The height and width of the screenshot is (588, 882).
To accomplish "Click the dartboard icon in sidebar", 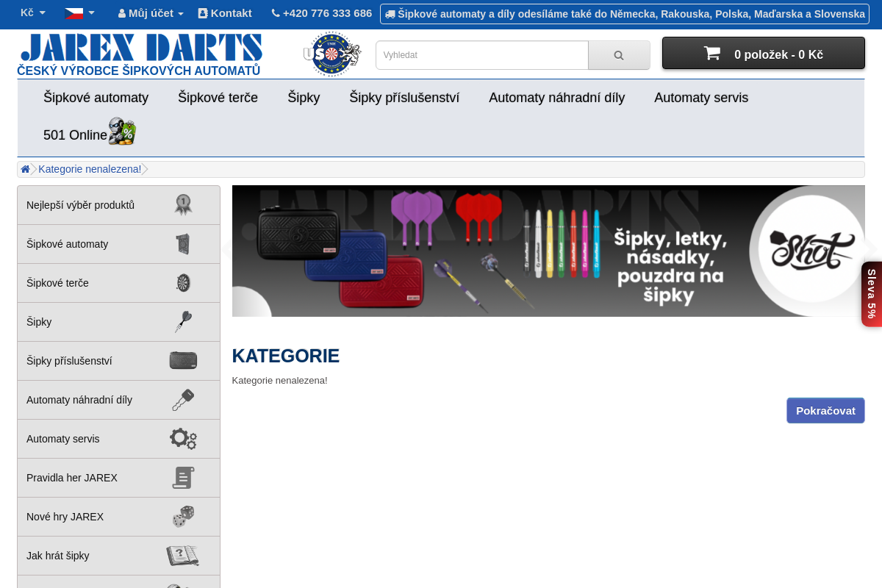I will coord(183,283).
